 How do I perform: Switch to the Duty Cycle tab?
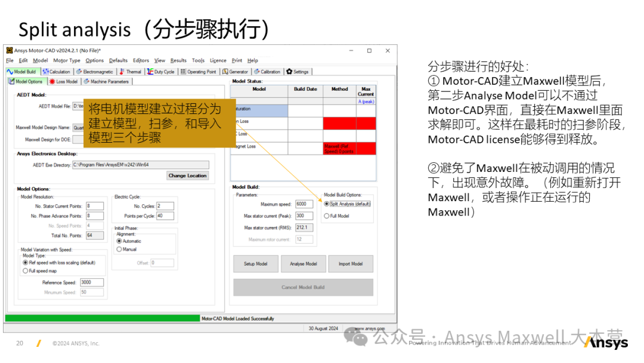161,72
